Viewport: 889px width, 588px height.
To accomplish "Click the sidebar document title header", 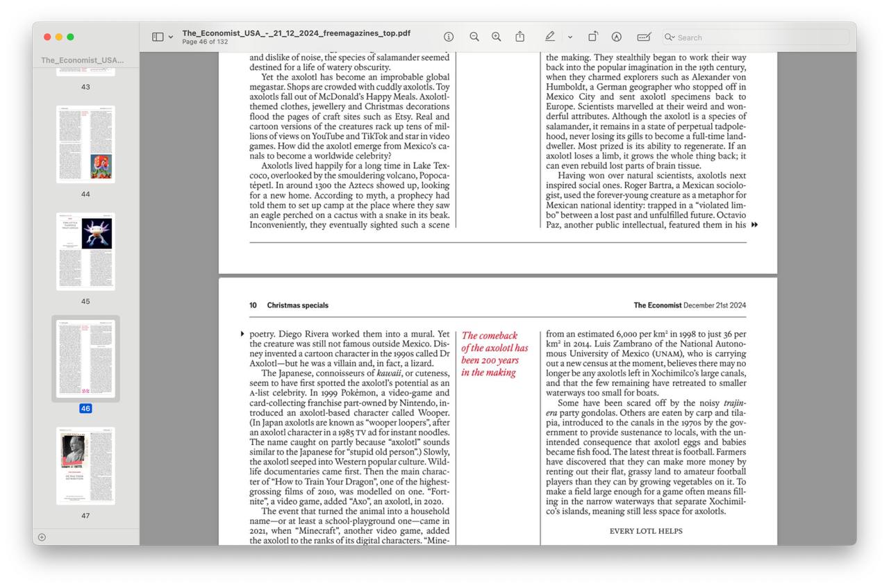I will 83,60.
